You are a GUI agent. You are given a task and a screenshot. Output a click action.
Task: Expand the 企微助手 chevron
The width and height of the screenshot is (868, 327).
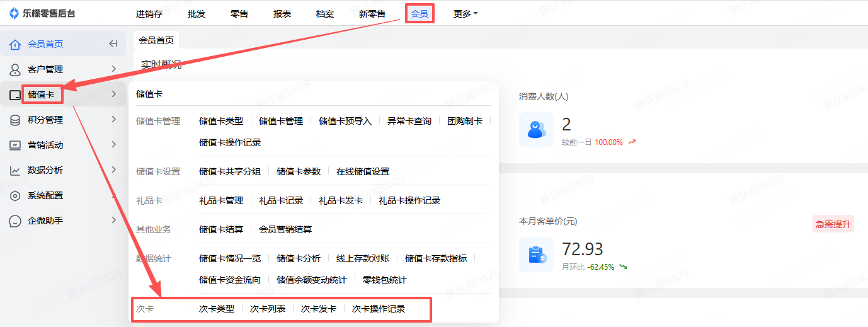pyautogui.click(x=114, y=220)
